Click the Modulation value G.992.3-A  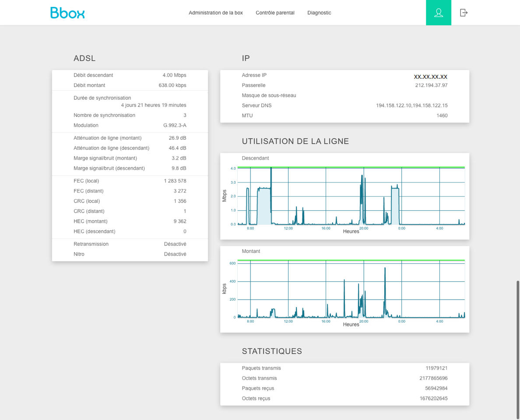pos(175,125)
